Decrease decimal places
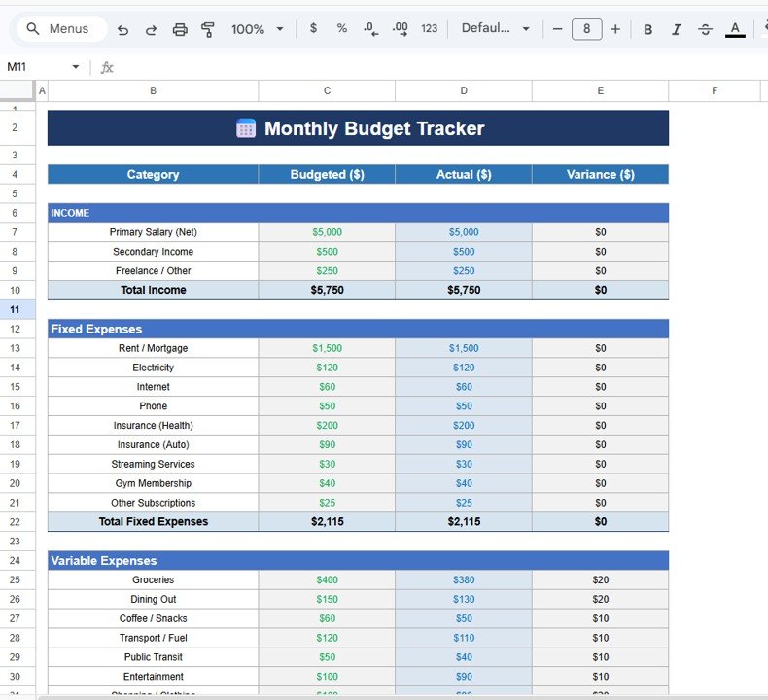This screenshot has width=768, height=700. coord(370,29)
